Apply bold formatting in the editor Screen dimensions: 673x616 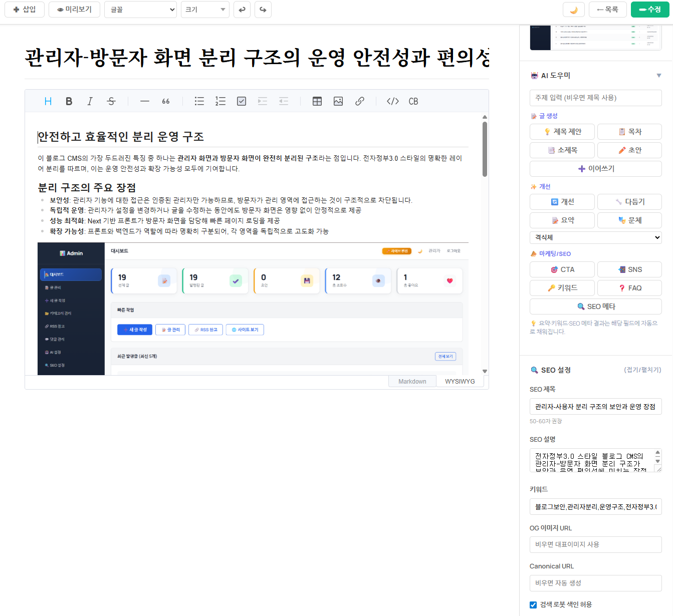(x=69, y=101)
